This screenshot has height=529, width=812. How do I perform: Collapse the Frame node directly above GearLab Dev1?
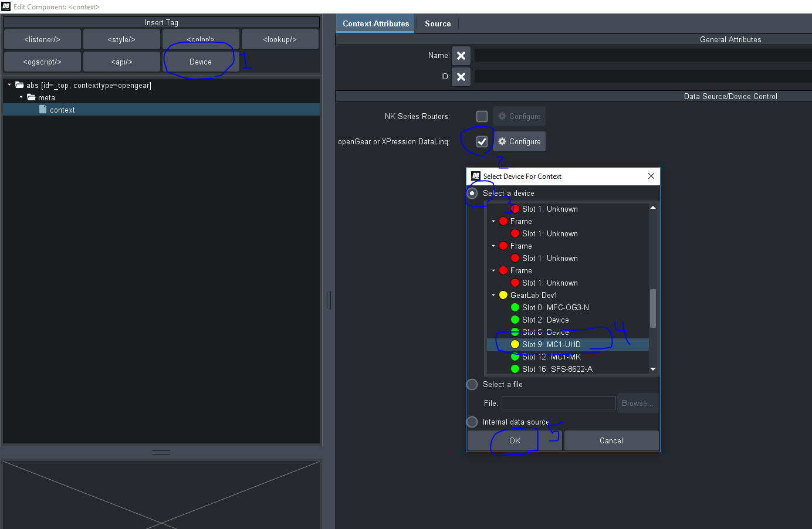[493, 270]
